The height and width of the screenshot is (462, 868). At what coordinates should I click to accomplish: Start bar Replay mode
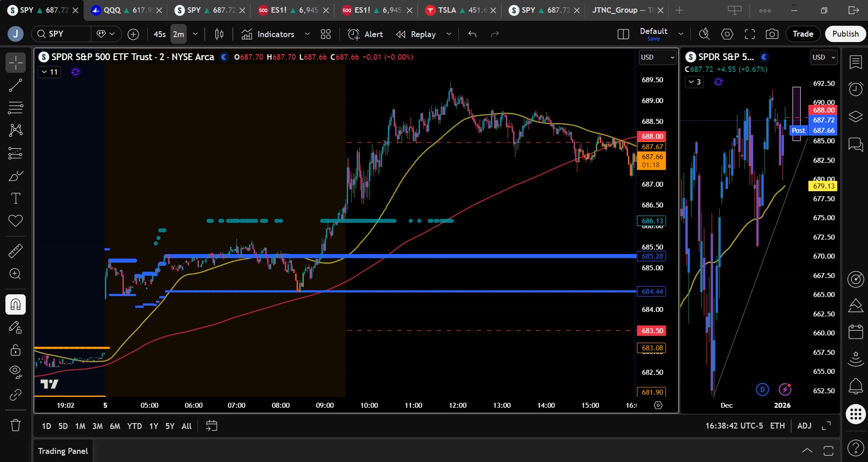click(416, 34)
